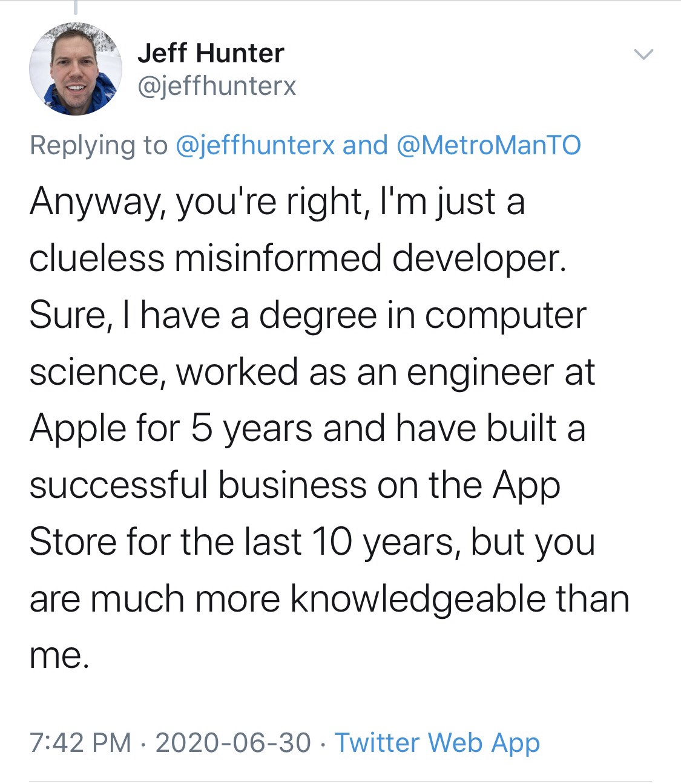Viewport: 681px width, 784px height.
Task: Click the final word "me." of tweet
Action: click(59, 654)
